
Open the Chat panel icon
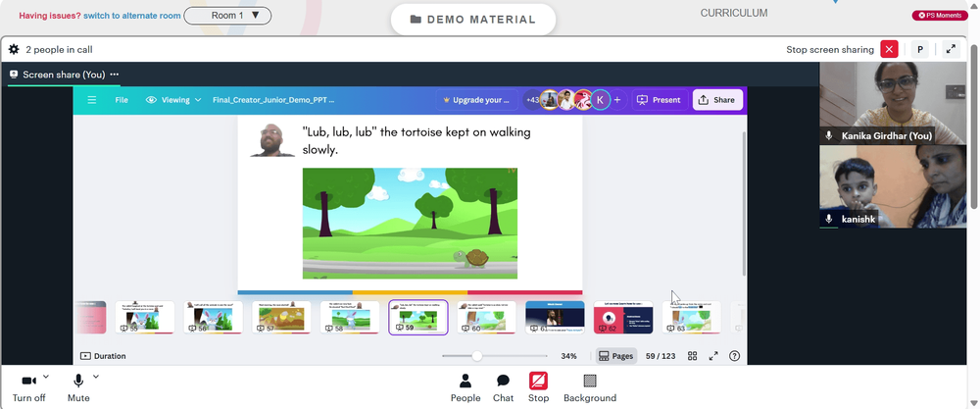[503, 381]
